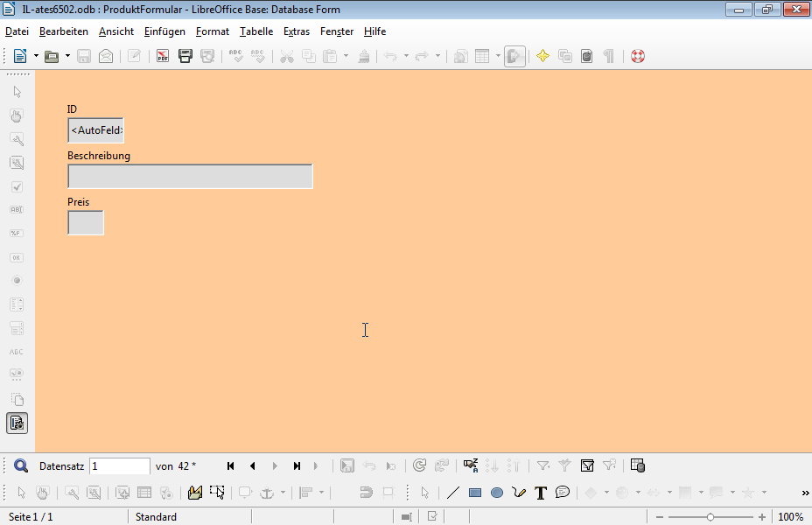This screenshot has height=525, width=812.
Task: Toggle nonprinting characters pilcrow icon
Action: pyautogui.click(x=609, y=56)
